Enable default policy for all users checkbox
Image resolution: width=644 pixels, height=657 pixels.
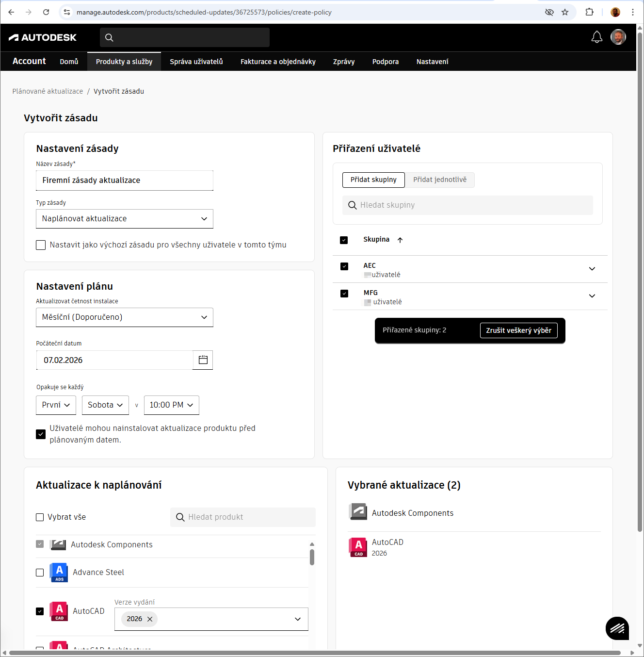click(x=41, y=245)
